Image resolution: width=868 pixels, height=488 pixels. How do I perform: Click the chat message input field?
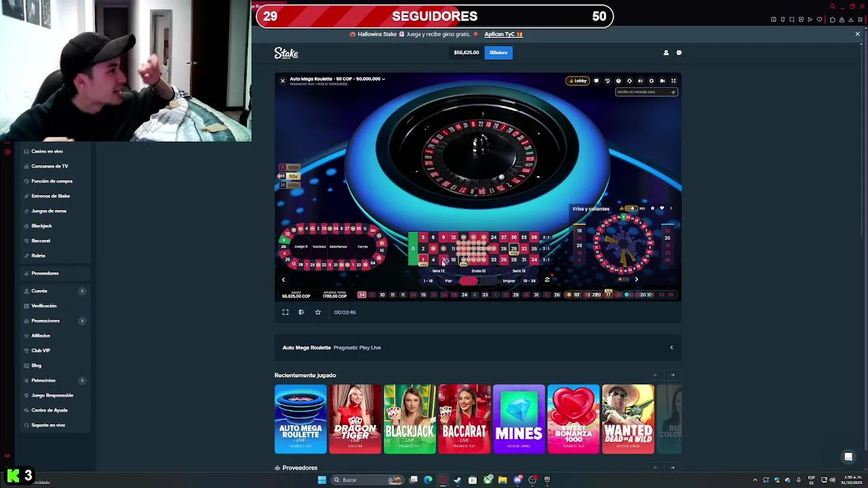646,92
